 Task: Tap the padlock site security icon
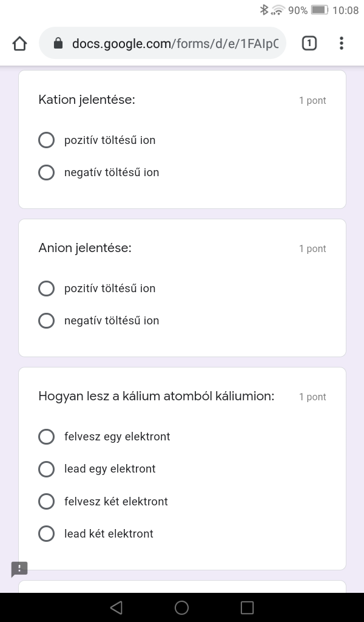(x=58, y=43)
